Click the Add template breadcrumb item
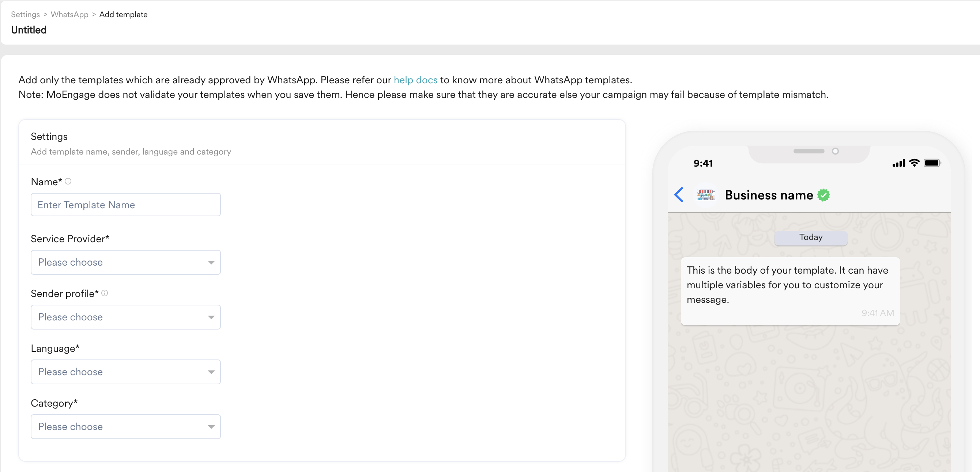 pos(123,15)
